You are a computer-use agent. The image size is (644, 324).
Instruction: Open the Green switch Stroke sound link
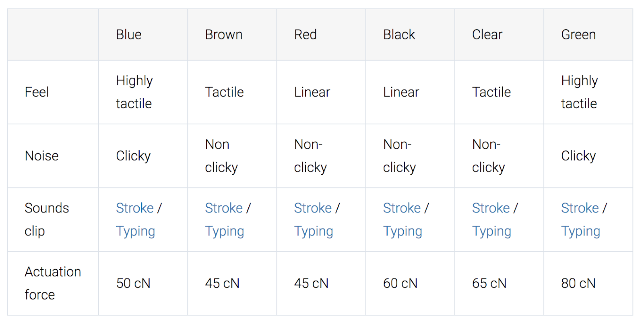pyautogui.click(x=580, y=208)
